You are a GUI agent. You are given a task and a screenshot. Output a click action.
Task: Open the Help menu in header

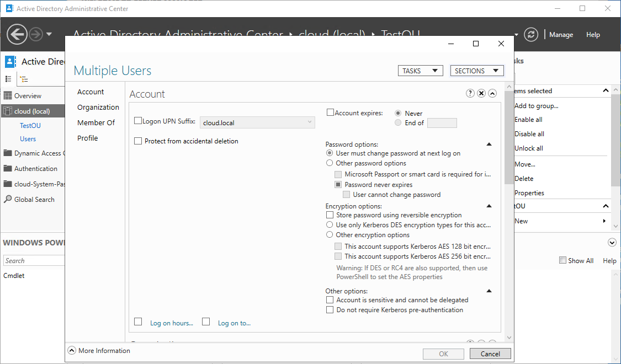point(593,35)
